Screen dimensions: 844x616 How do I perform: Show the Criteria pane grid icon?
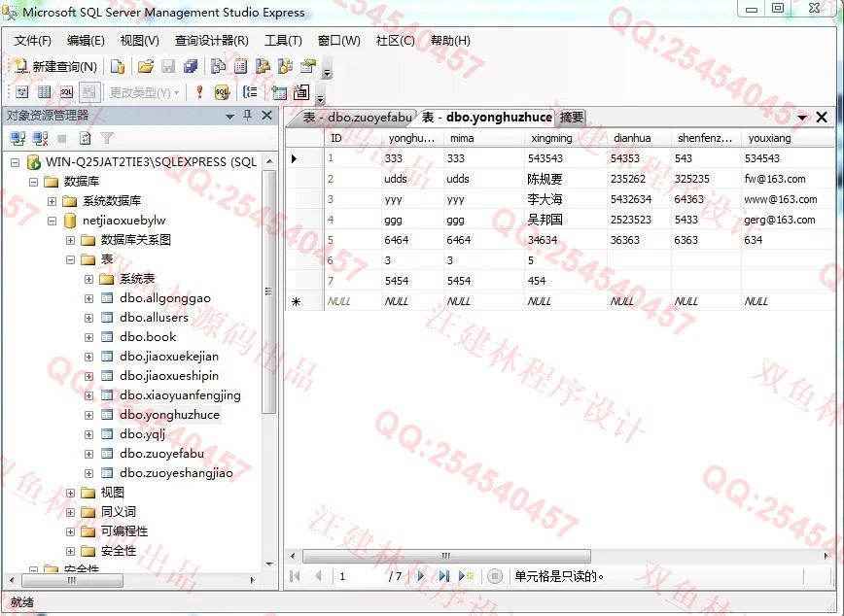pos(44,92)
